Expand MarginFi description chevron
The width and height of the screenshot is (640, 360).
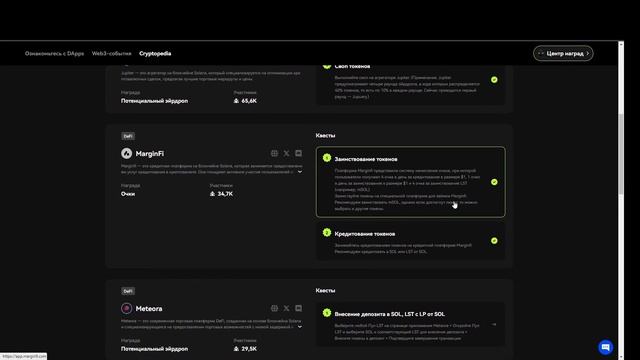tap(300, 172)
